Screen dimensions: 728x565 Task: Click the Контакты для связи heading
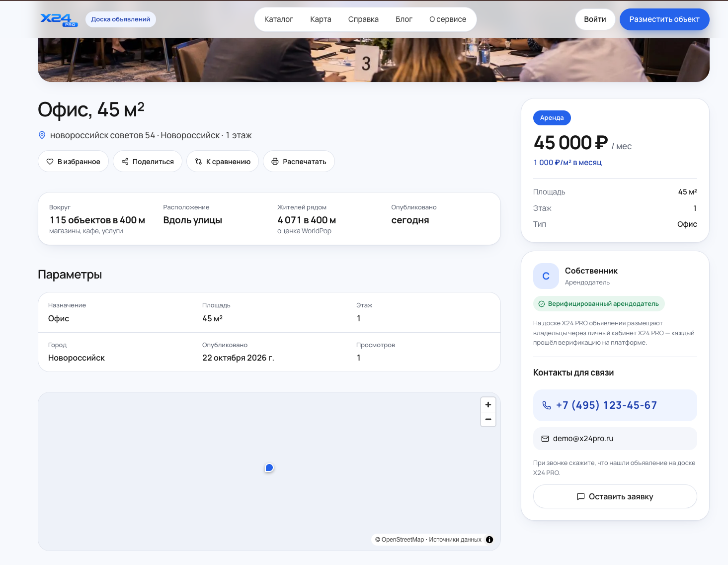point(573,373)
